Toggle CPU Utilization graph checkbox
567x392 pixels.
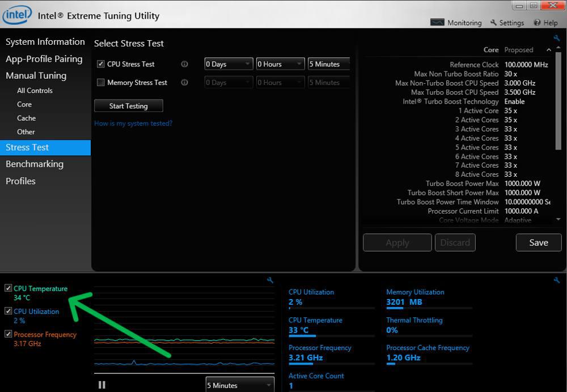tap(9, 310)
